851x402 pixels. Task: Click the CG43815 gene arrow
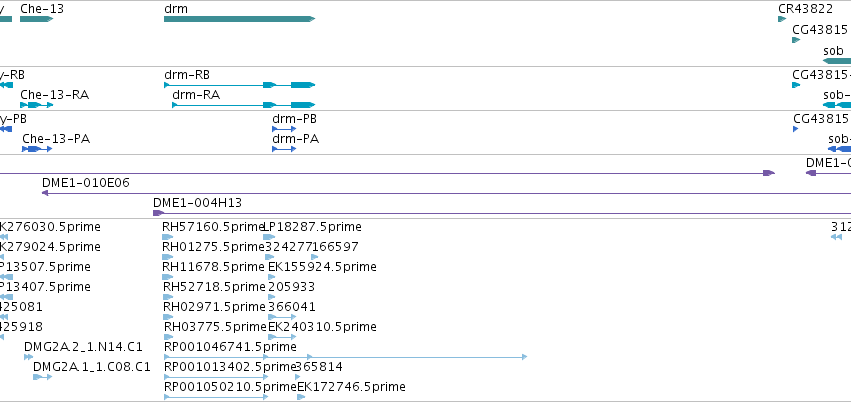click(x=796, y=40)
